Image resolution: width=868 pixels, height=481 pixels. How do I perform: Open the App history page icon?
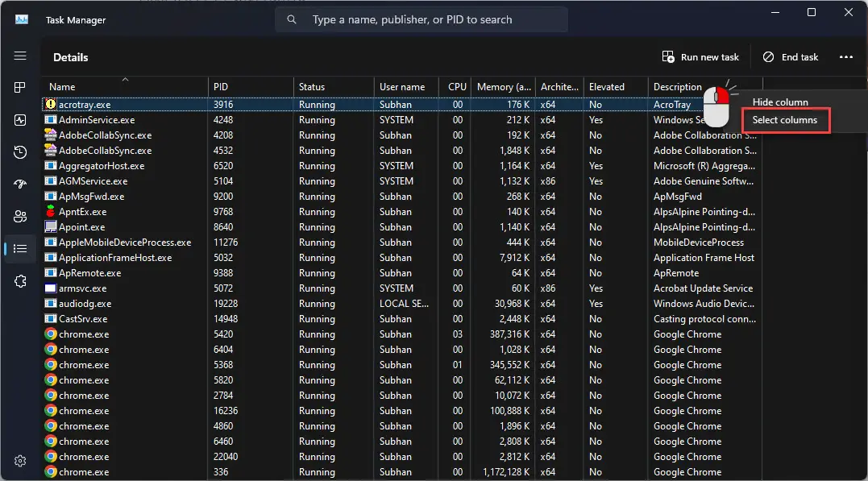point(20,152)
